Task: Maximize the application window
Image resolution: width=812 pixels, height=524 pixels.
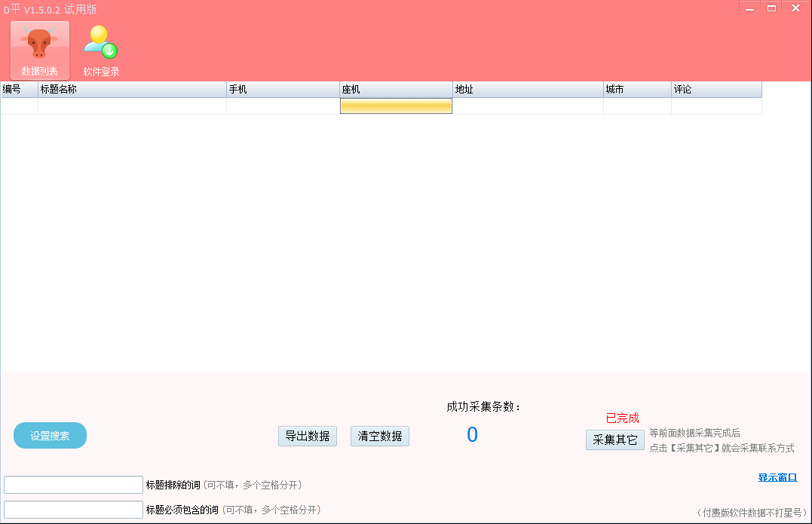Action: point(771,8)
